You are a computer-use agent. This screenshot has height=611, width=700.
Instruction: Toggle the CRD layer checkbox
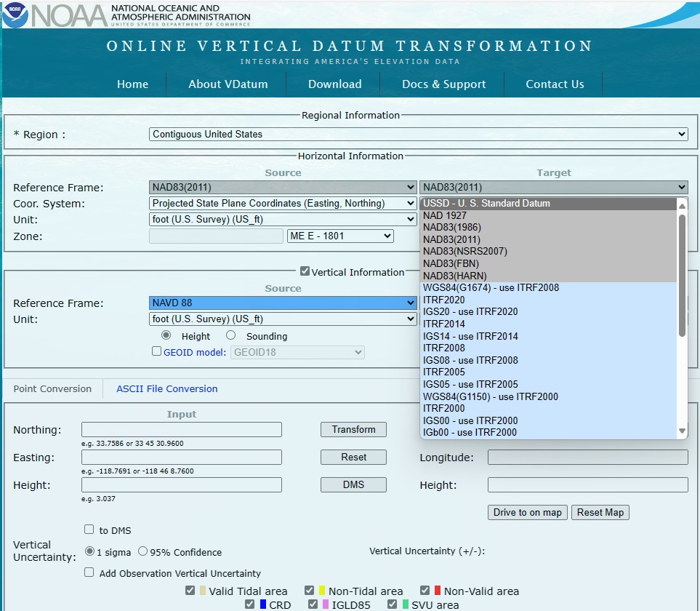tap(249, 604)
